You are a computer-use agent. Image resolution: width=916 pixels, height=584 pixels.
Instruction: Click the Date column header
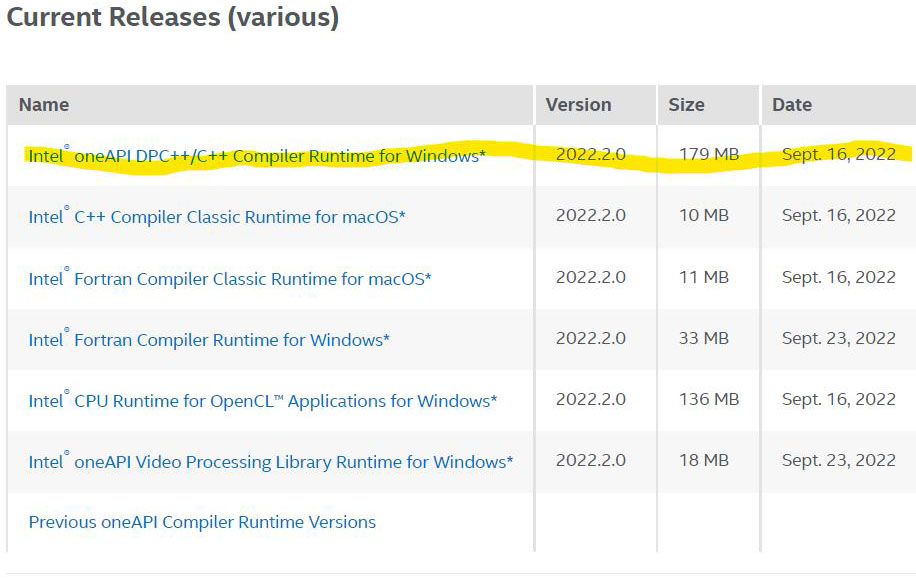coord(792,105)
